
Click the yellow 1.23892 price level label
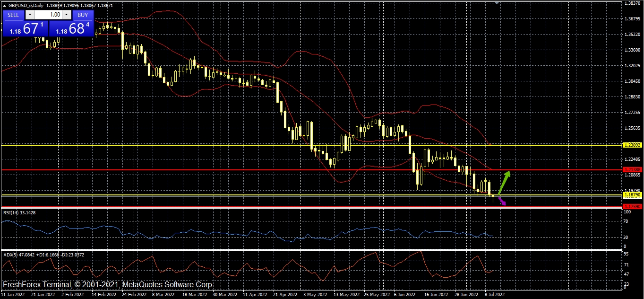click(632, 145)
